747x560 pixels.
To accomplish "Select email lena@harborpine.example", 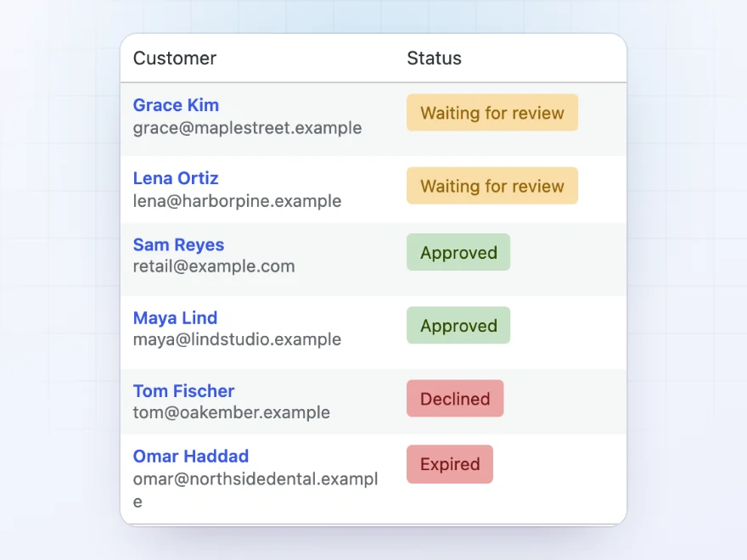I will (x=237, y=201).
